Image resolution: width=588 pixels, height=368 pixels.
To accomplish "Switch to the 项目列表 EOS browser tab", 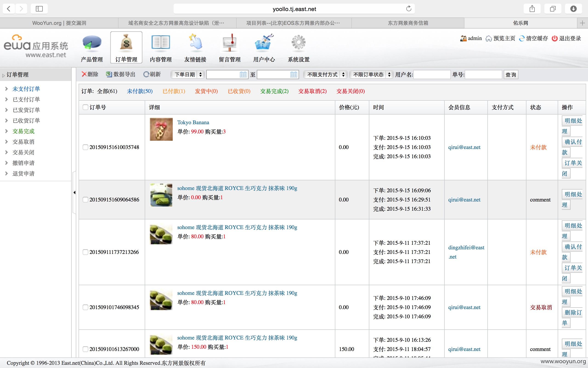I will pos(294,23).
